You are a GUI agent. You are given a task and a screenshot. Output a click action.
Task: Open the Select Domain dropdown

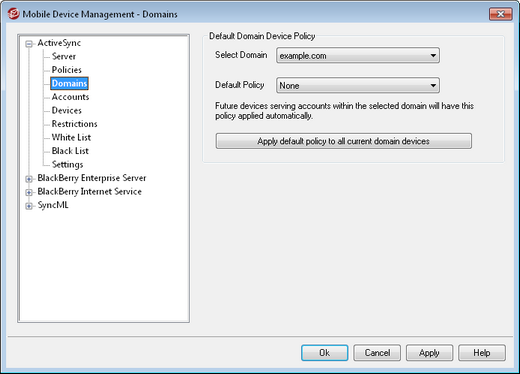358,55
